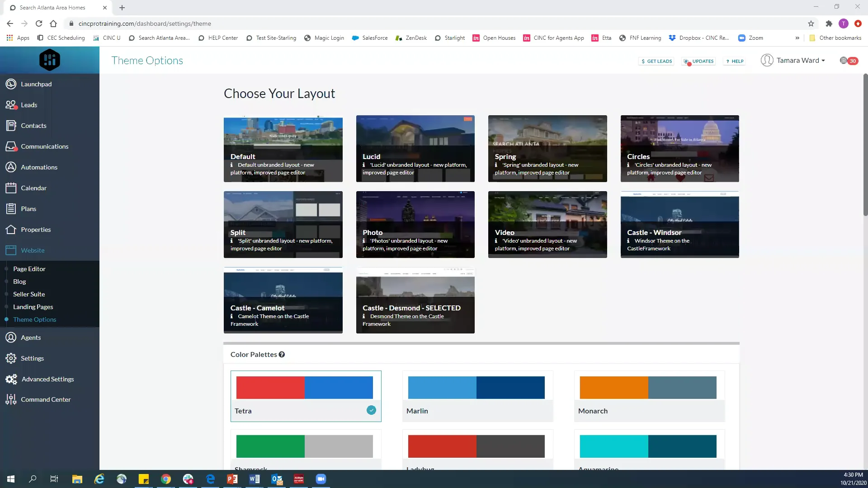The image size is (868, 488).
Task: Click the browser address bar
Action: (434, 23)
